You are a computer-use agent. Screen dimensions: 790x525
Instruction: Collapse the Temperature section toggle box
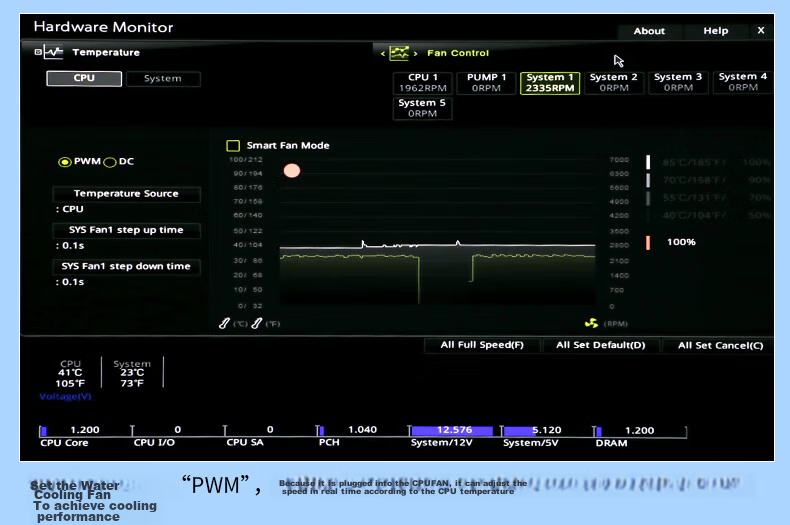tap(38, 52)
